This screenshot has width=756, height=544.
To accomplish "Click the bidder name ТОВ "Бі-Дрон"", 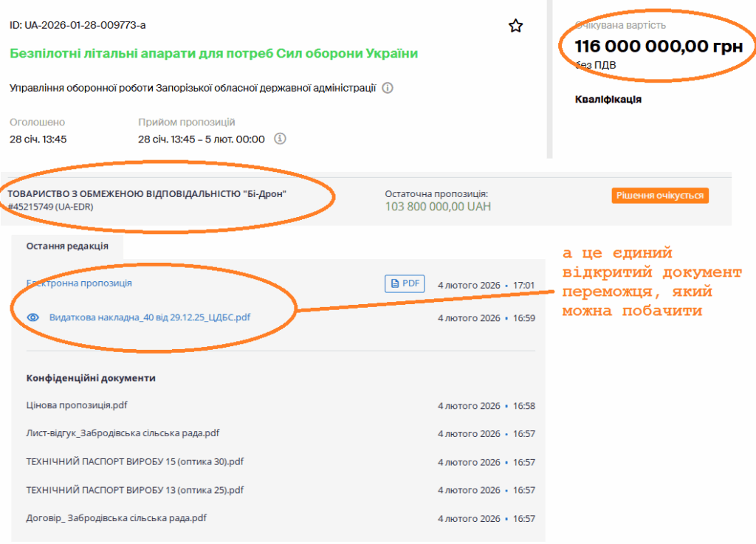I will pos(147,193).
